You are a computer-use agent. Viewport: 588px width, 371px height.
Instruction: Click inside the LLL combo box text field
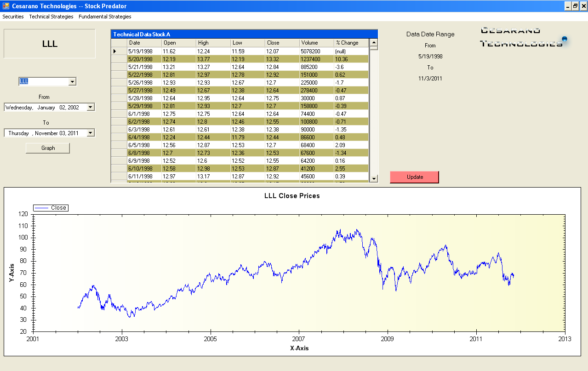click(x=44, y=81)
